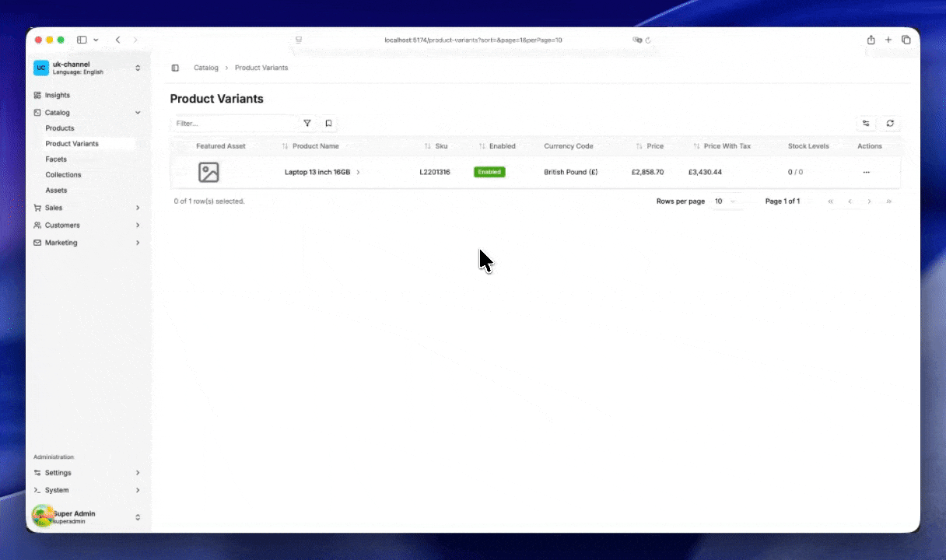Open Collections in the sidebar
Image resolution: width=946 pixels, height=560 pixels.
pyautogui.click(x=63, y=175)
